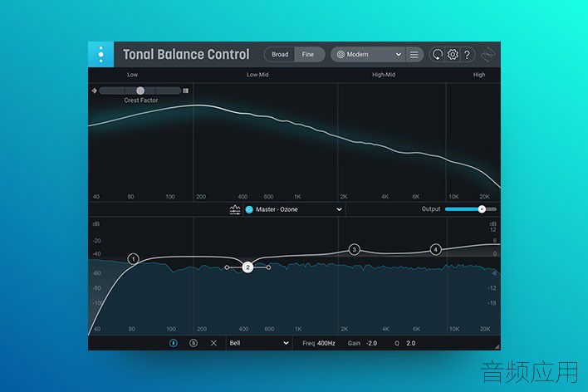Select EQ node 3

click(x=355, y=249)
